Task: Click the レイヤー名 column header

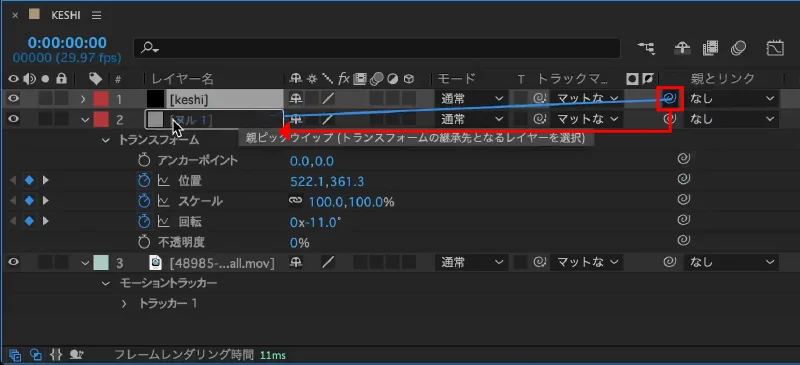Action: (183, 79)
